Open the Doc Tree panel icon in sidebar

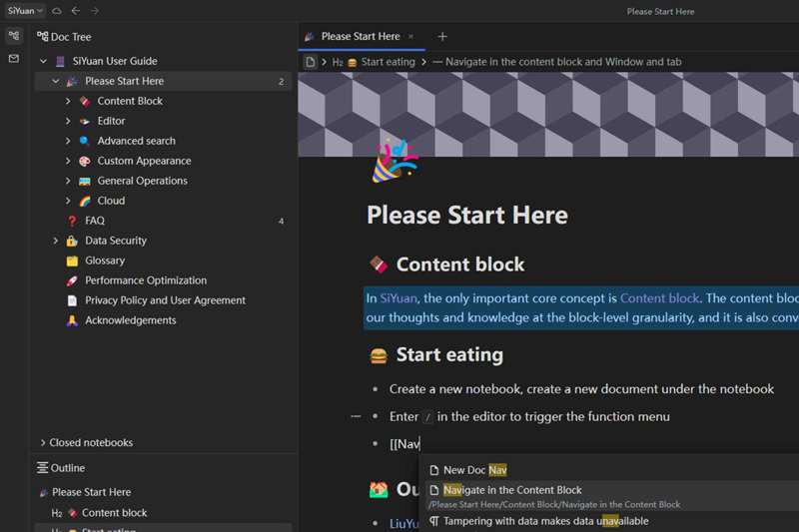click(x=14, y=36)
